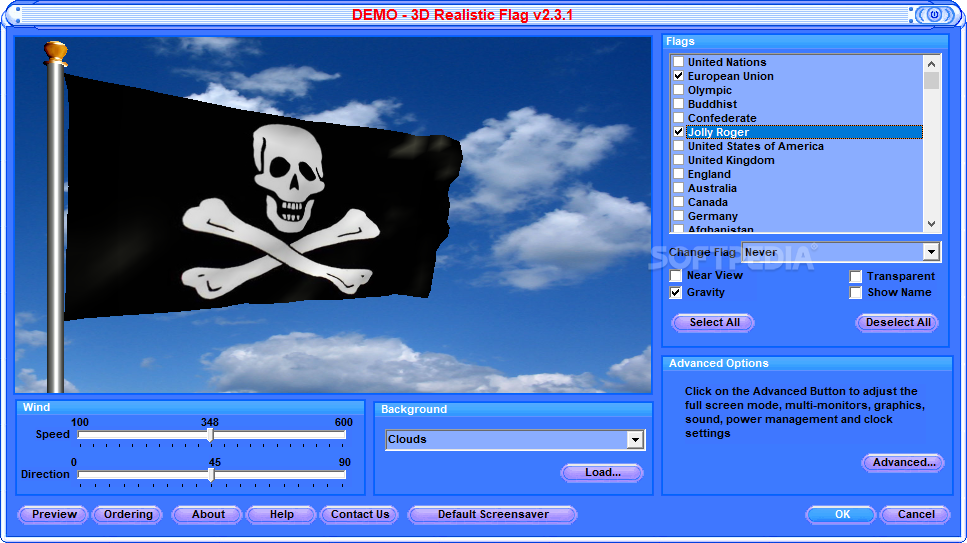Tick the Germany flag checkbox
This screenshot has height=543, width=967.
[678, 216]
